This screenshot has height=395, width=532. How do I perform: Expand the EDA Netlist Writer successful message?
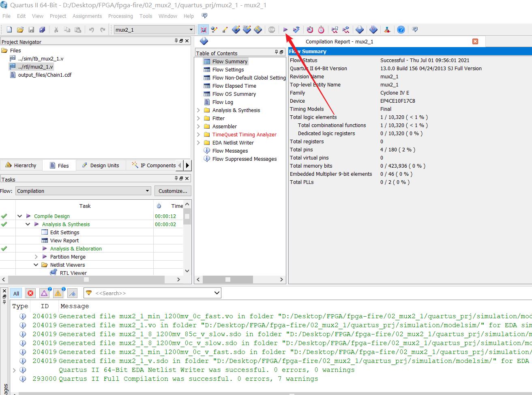pyautogui.click(x=15, y=370)
